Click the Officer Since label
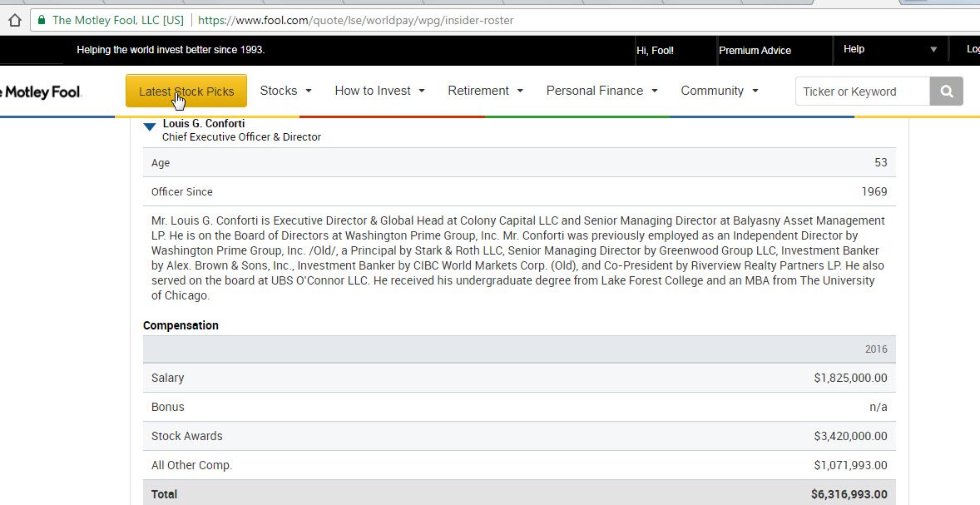The height and width of the screenshot is (505, 980). [x=182, y=192]
